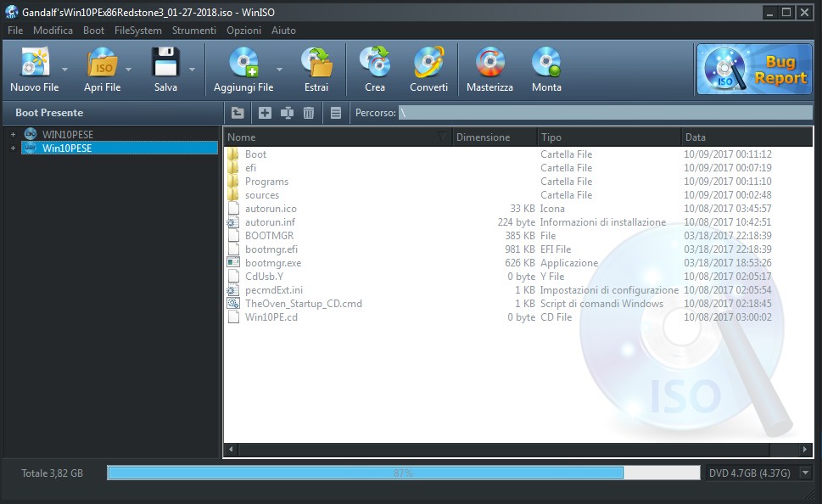Click the list view mode icon

336,113
